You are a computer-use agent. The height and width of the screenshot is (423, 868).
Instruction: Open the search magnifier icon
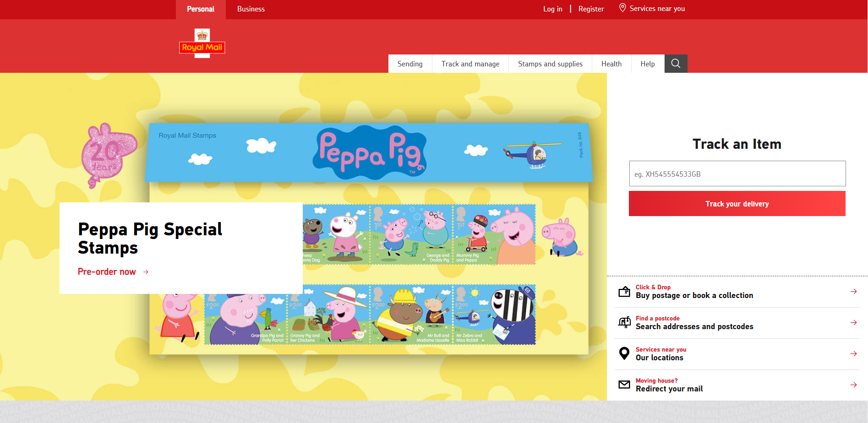(676, 64)
